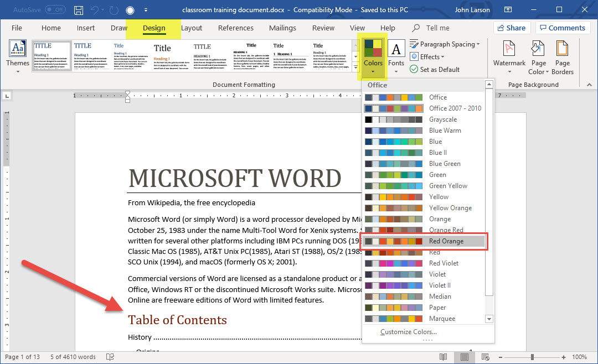Open the Customize Quick Access Toolbar arrow

146,10
